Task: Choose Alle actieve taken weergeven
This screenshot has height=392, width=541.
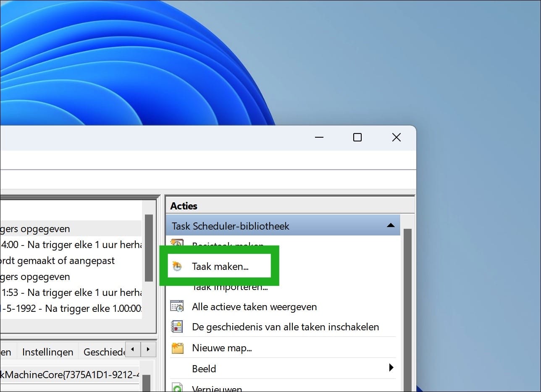Action: [x=254, y=306]
